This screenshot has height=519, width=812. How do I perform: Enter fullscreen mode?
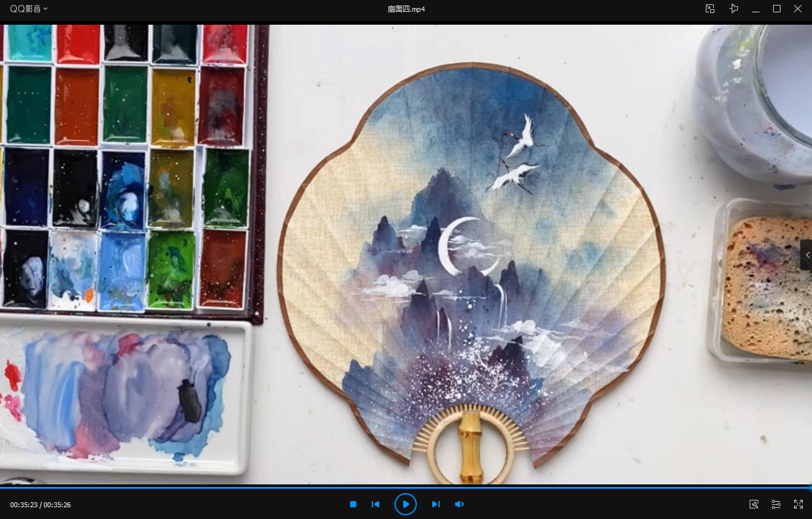(798, 504)
